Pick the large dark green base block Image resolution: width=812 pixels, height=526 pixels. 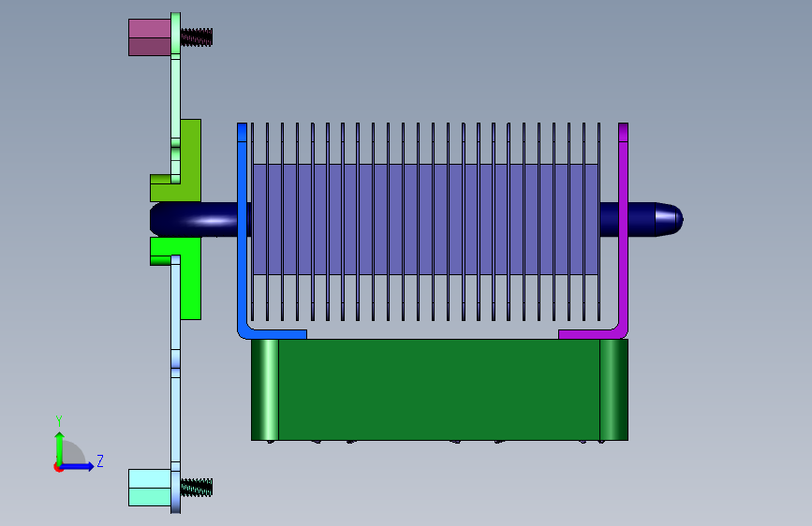439,390
